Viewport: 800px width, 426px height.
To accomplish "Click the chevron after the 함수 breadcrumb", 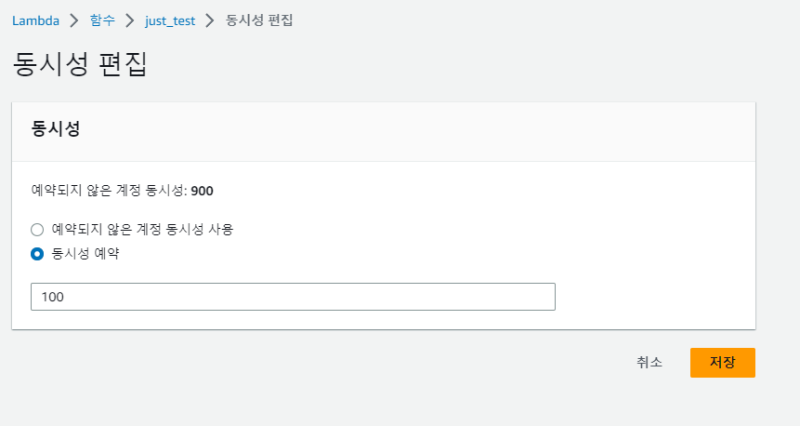I will tap(128, 20).
